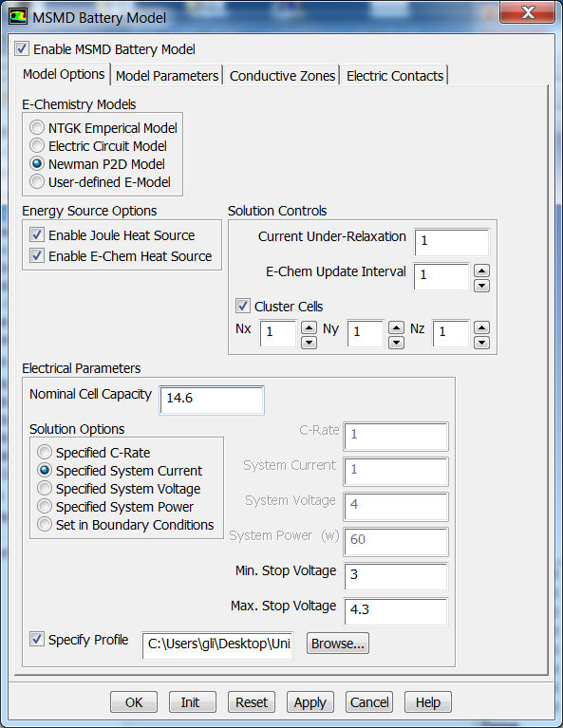Uncheck Enable Joule Heat Source

[37, 235]
